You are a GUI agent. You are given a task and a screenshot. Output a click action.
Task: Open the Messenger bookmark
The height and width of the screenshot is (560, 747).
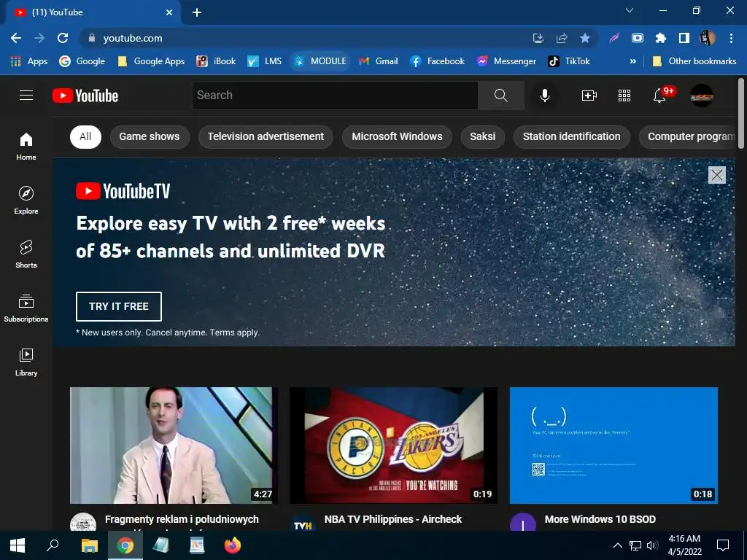click(x=506, y=61)
